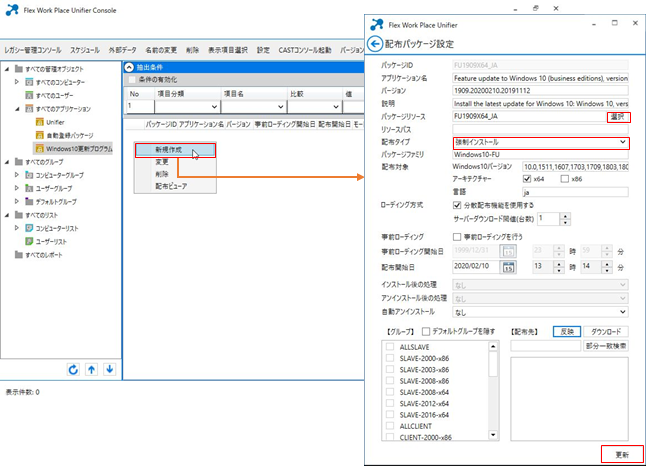Check the x86 architecture checkbox
Screen dimensions: 646x466
(565, 179)
